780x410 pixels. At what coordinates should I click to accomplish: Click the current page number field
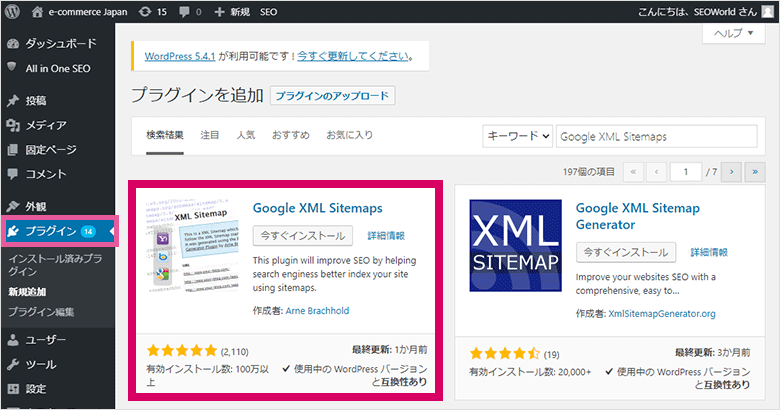click(x=685, y=172)
